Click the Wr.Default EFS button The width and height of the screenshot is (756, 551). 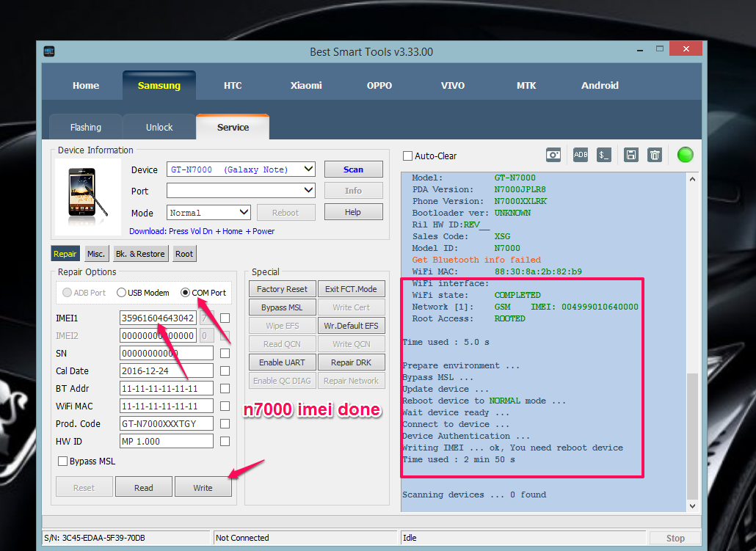click(351, 326)
